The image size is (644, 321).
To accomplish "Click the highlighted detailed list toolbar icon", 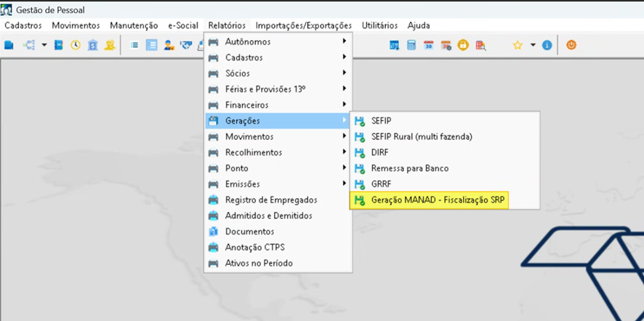I will 152,45.
